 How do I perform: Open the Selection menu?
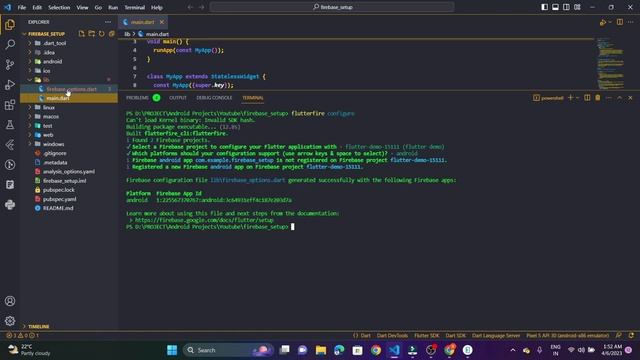click(x=59, y=7)
